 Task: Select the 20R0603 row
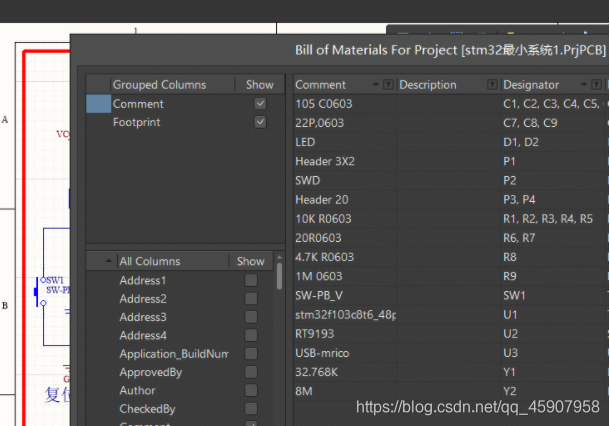451,238
